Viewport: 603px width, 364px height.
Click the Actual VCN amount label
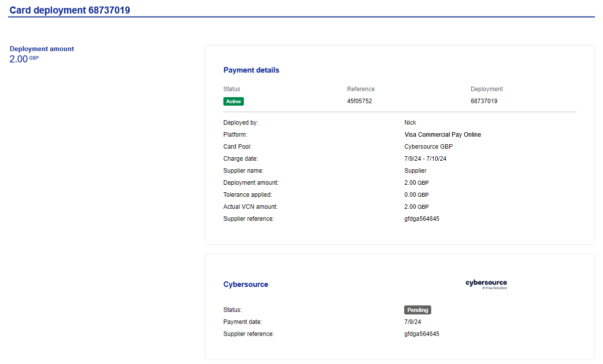[x=250, y=207]
